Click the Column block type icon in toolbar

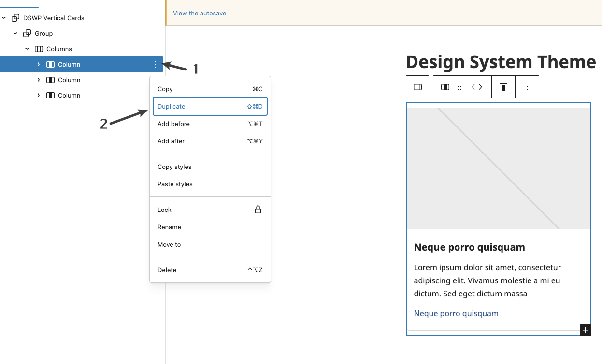(x=445, y=87)
